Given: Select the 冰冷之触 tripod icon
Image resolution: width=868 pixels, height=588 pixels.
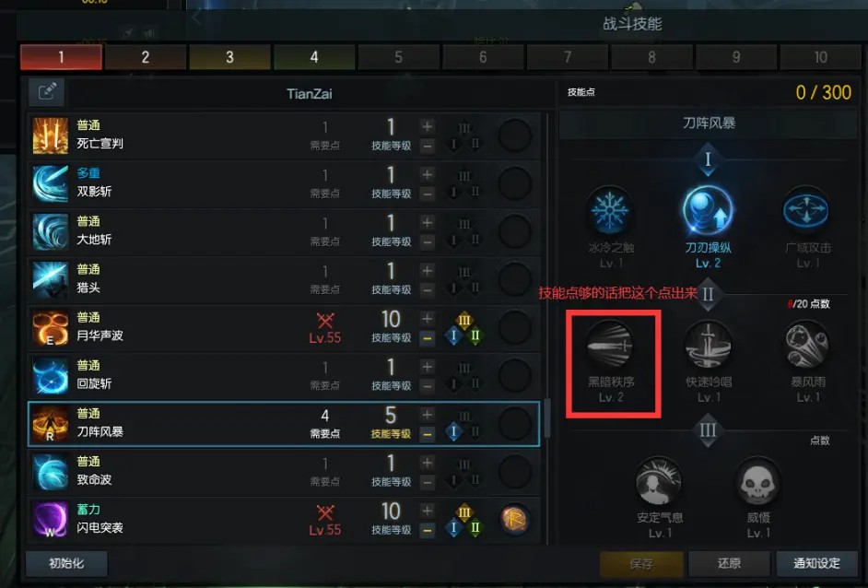Looking at the screenshot, I should tap(610, 211).
